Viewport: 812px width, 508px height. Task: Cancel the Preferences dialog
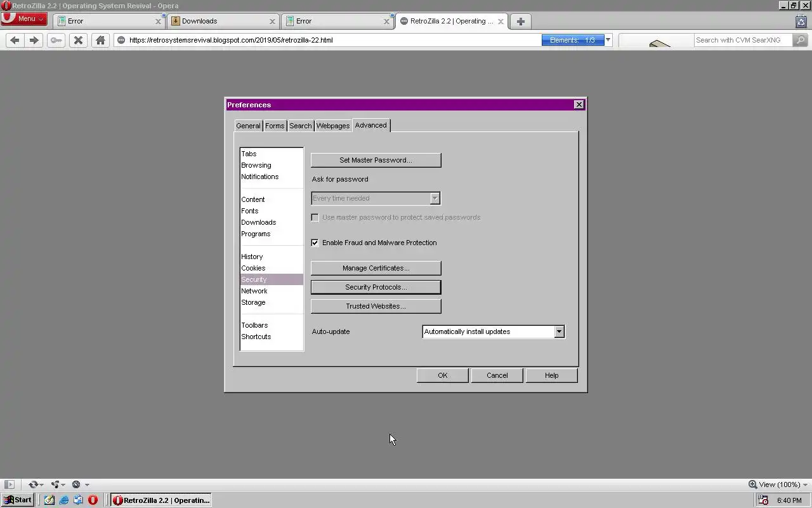coord(497,375)
